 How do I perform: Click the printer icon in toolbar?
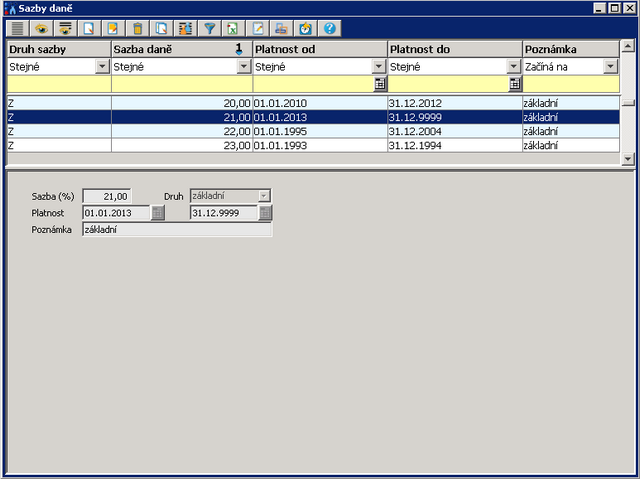[282, 29]
